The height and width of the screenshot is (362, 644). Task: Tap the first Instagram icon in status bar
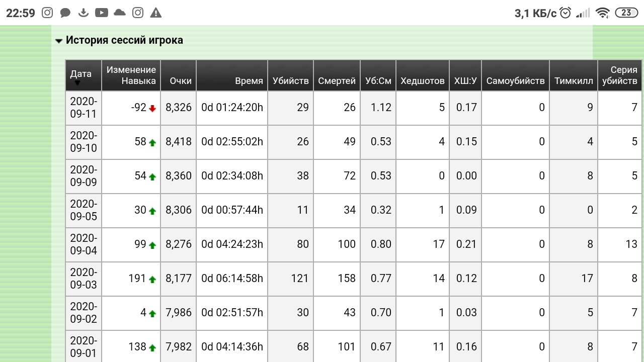tap(47, 13)
